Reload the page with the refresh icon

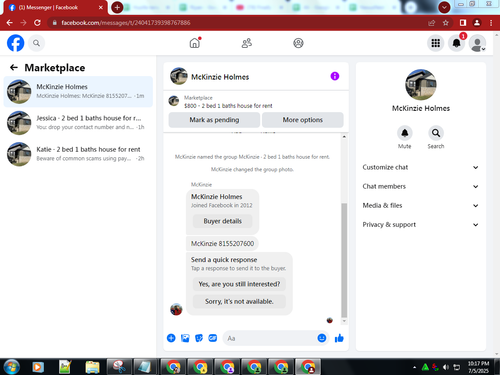[37, 23]
